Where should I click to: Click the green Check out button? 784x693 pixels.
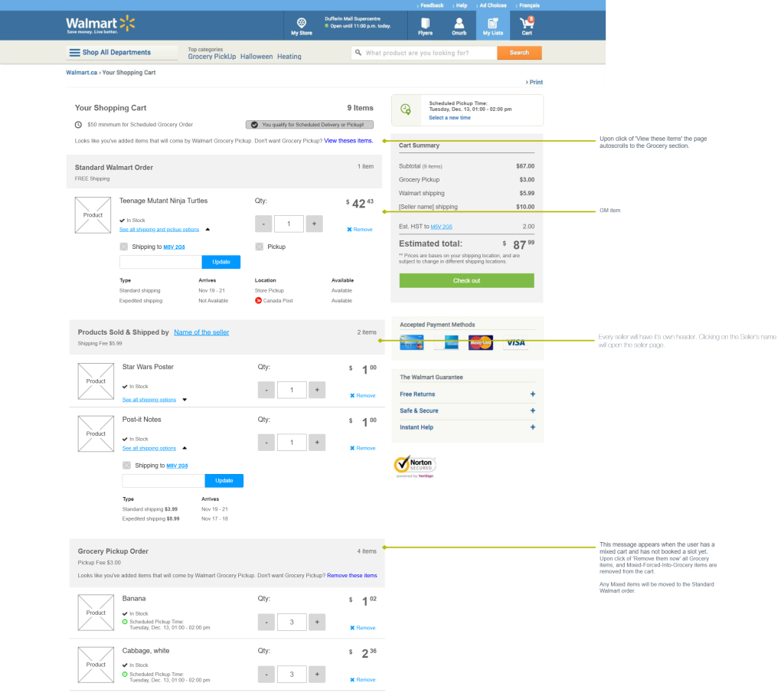pyautogui.click(x=466, y=280)
